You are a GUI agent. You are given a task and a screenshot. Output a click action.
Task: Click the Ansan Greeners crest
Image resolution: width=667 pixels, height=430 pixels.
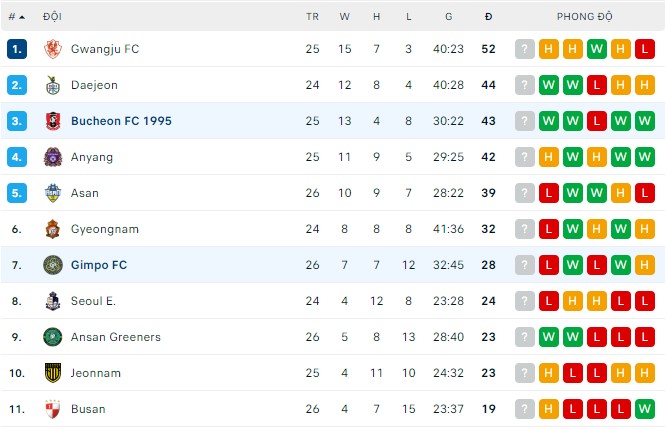53,337
